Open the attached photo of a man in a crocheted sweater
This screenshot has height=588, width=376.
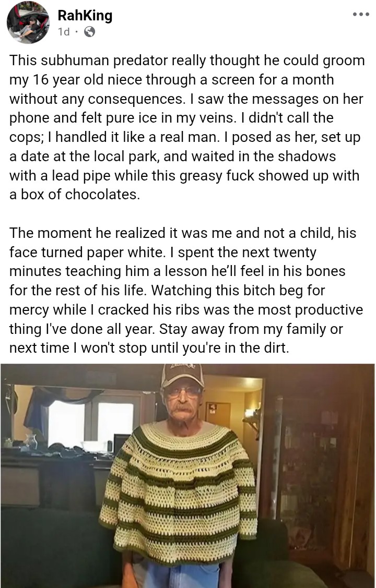tap(187, 475)
